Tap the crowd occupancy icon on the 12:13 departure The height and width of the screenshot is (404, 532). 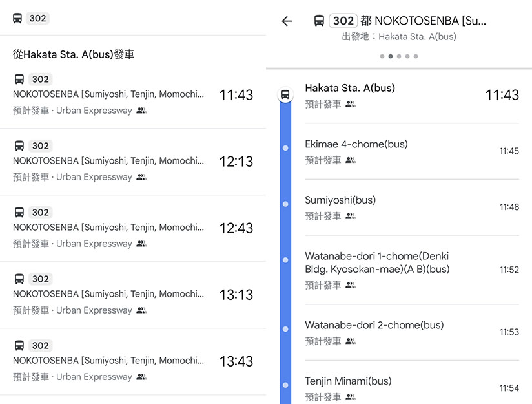click(141, 177)
